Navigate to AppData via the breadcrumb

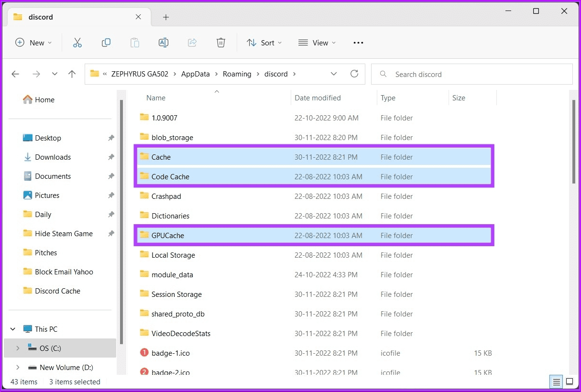(195, 74)
